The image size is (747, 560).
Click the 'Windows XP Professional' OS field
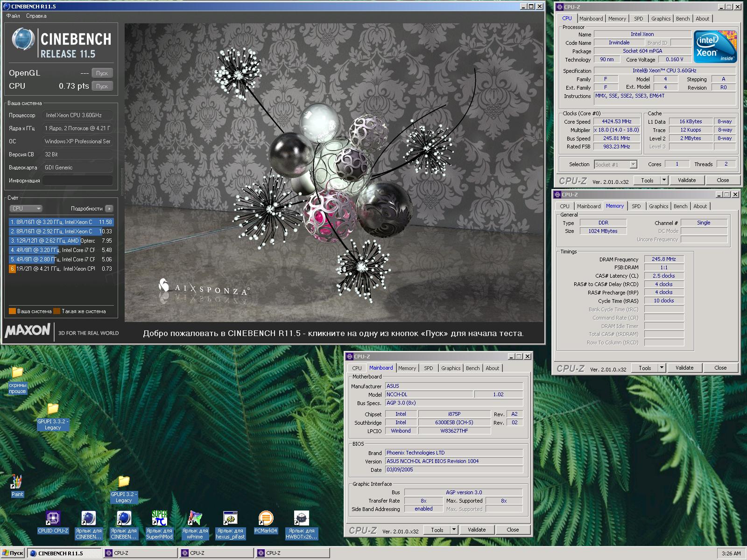tap(78, 141)
